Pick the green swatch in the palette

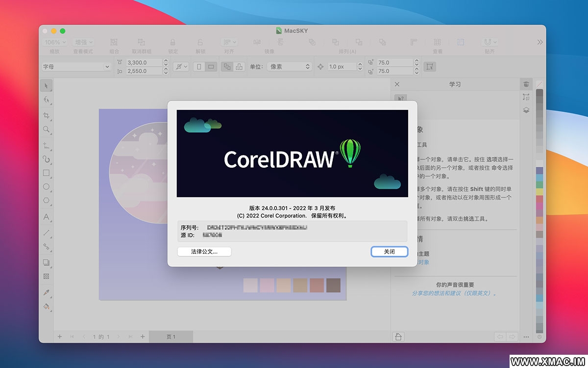(539, 184)
